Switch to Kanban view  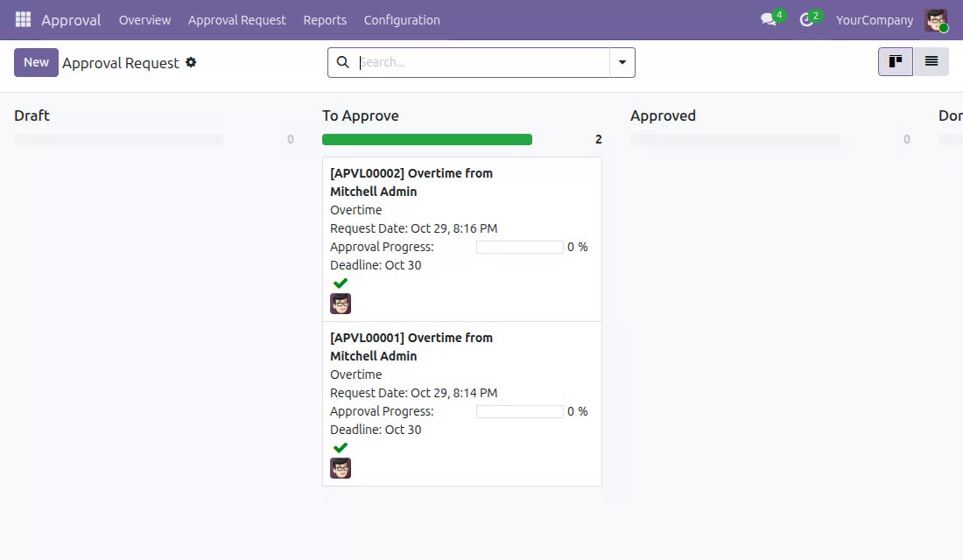click(x=896, y=61)
